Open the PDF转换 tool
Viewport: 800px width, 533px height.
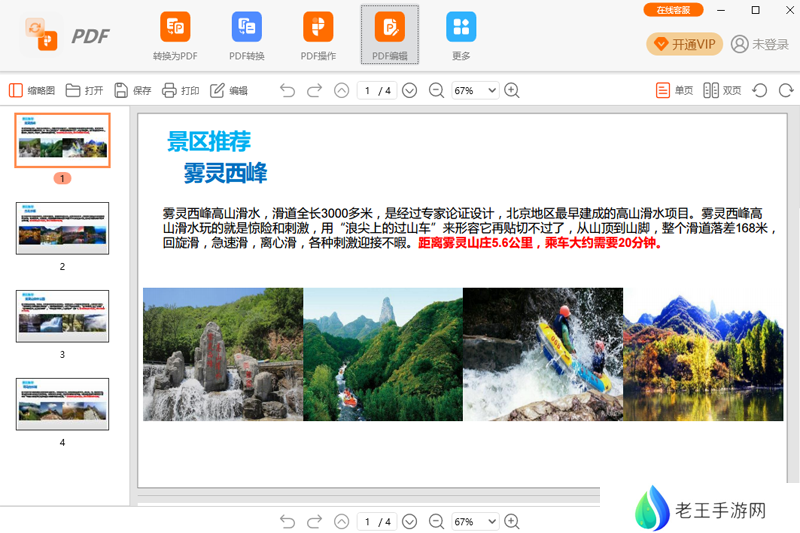click(x=246, y=36)
